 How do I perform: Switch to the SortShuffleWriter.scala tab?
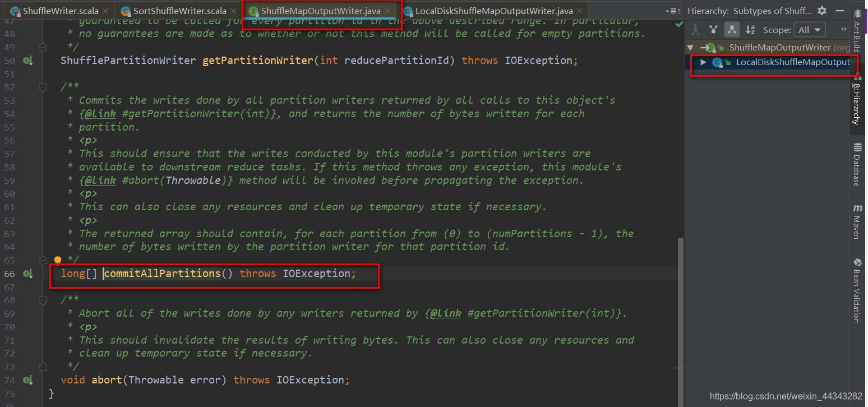click(179, 11)
